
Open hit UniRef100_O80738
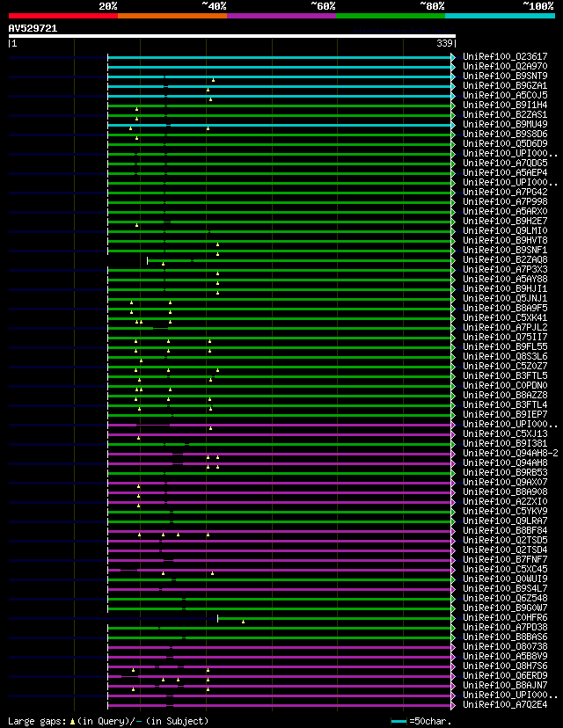pyautogui.click(x=506, y=646)
